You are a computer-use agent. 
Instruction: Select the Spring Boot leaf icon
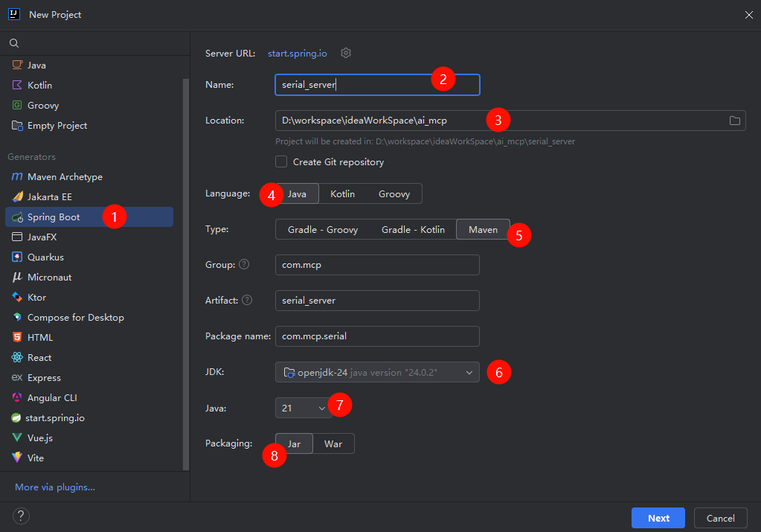(x=17, y=217)
